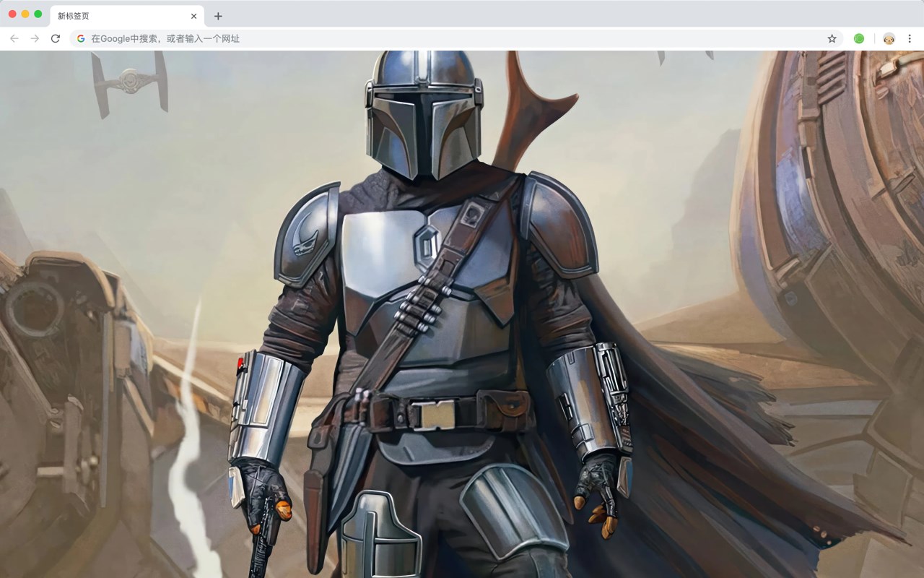Minimize the window with the yellow button
924x578 pixels.
pyautogui.click(x=25, y=14)
